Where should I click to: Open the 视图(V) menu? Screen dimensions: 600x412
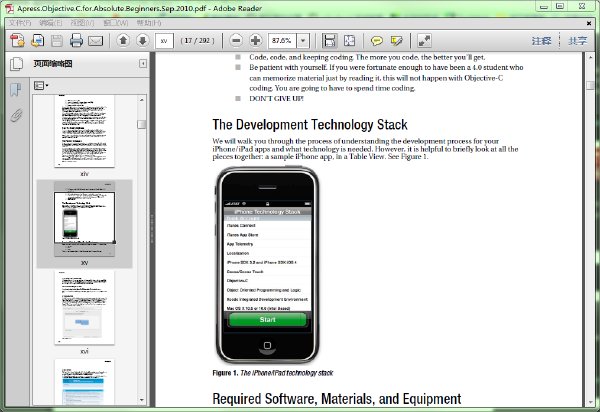tap(82, 23)
